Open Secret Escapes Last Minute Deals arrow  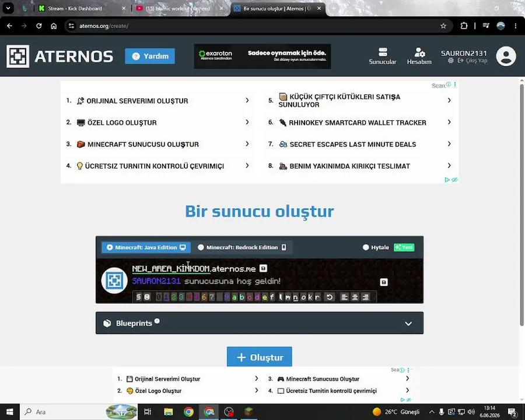(x=449, y=143)
